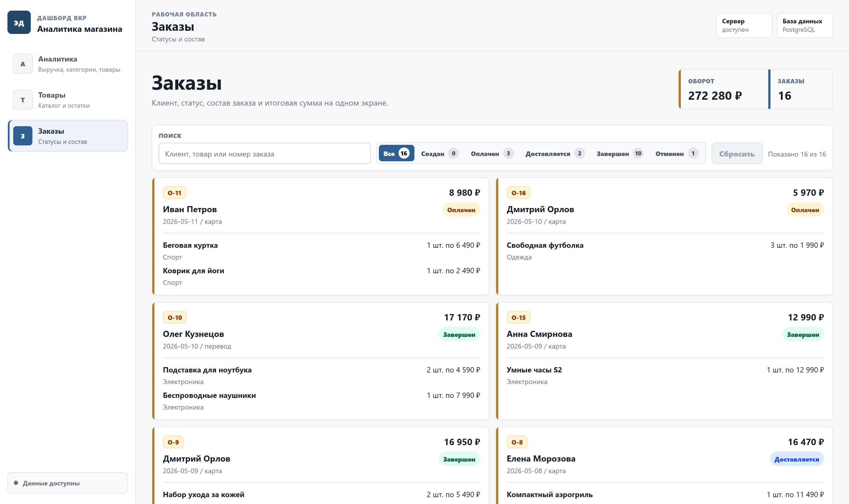Click Доставляется status on Елена Морозова order
The image size is (849, 504).
[797, 459]
